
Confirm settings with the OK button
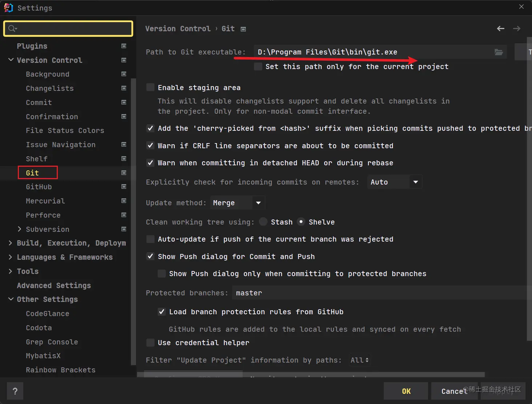point(406,391)
